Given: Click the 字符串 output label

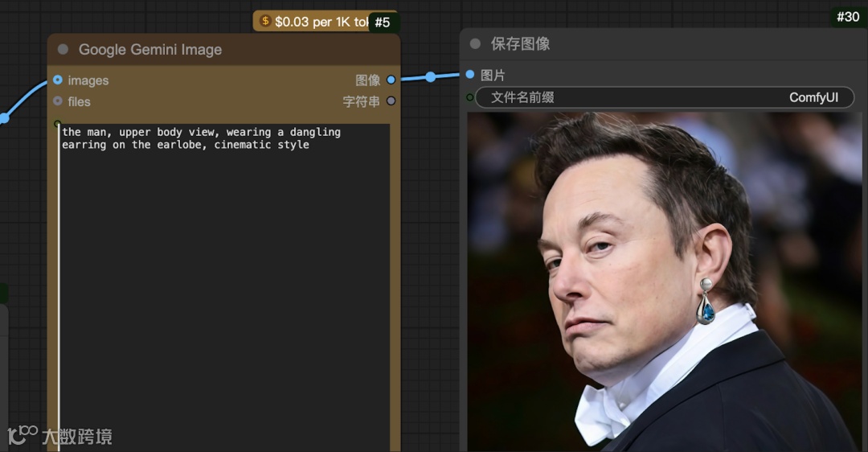Looking at the screenshot, I should [x=362, y=101].
